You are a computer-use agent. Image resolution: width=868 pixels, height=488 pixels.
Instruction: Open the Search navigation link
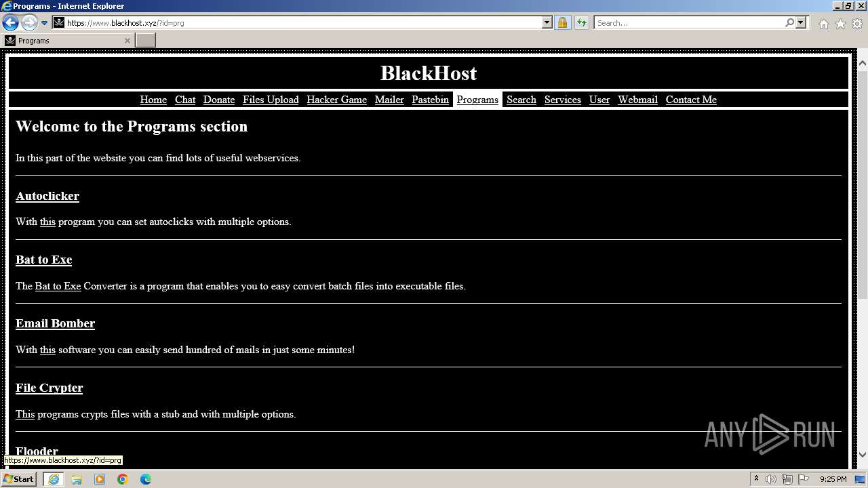tap(521, 100)
